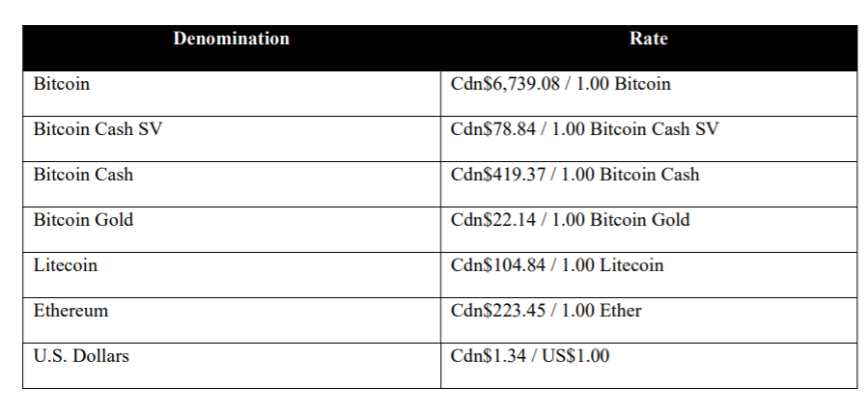This screenshot has width=868, height=414.
Task: Select the Bitcoin Gold denomination cell
Action: pyautogui.click(x=232, y=230)
